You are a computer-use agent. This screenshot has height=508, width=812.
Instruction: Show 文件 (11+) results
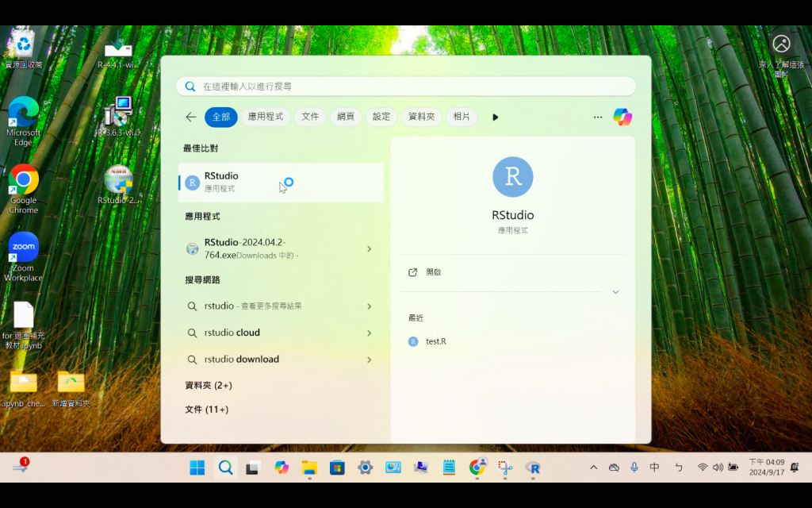(x=207, y=410)
